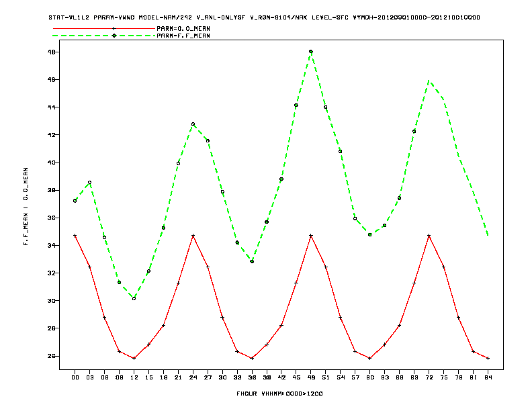The width and height of the screenshot is (532, 411).
Task: Click the 72 tick label on hour axis
Action: tap(429, 377)
